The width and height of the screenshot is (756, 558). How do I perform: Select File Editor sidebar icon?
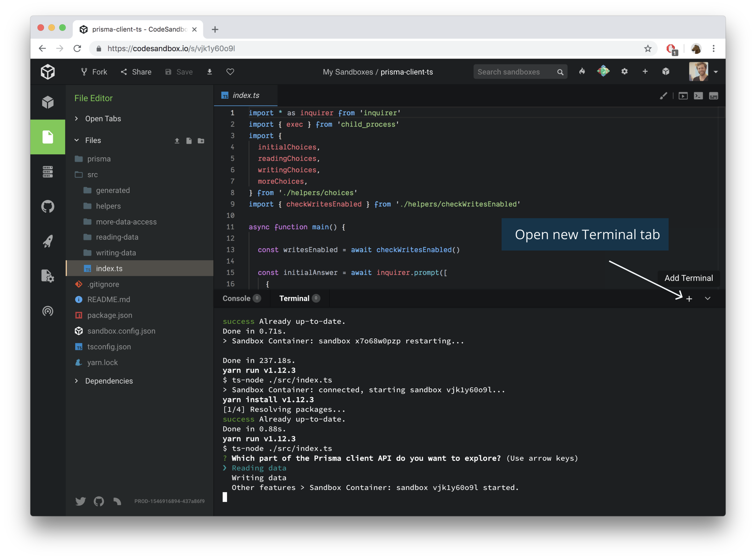(x=48, y=137)
